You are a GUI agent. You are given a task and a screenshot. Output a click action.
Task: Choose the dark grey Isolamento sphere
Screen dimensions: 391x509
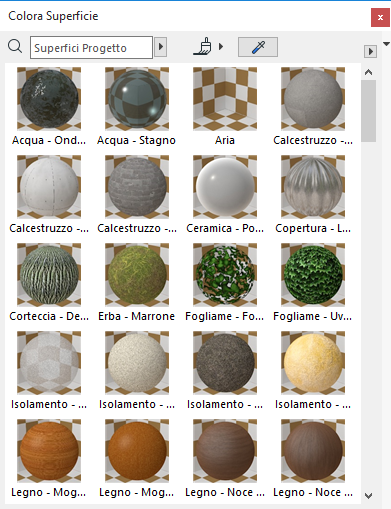pyautogui.click(x=225, y=363)
